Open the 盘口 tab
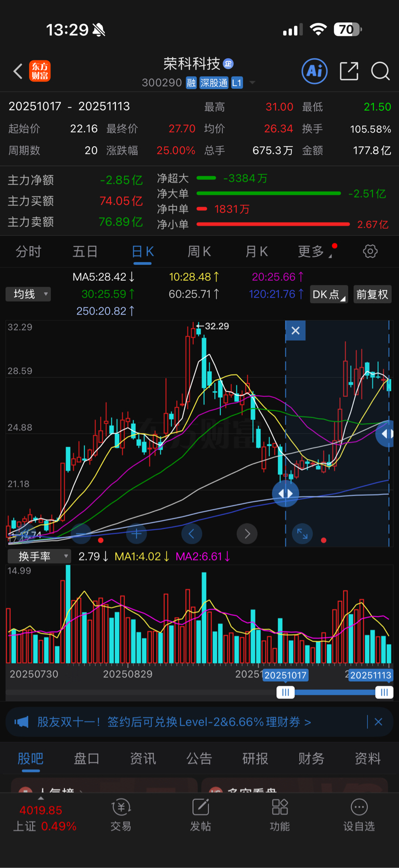The width and height of the screenshot is (399, 868). pyautogui.click(x=87, y=759)
